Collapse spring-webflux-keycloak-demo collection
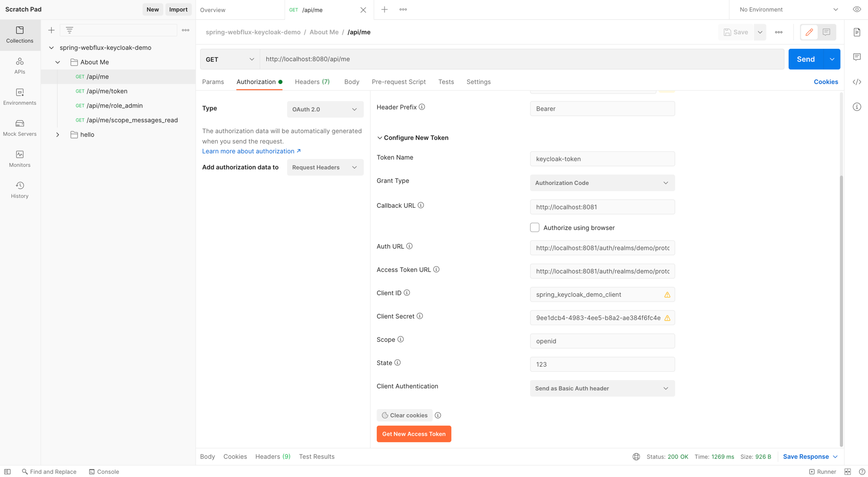Viewport: 868px width, 477px height. (51, 48)
